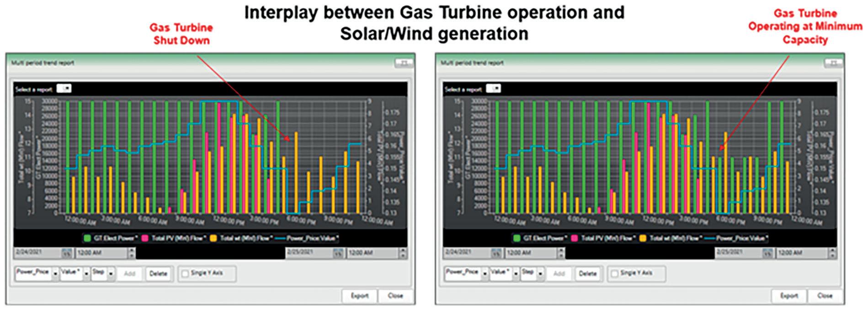Image resolution: width=868 pixels, height=310 pixels.
Task: Expand Step dropdown in right window
Action: click(x=540, y=273)
